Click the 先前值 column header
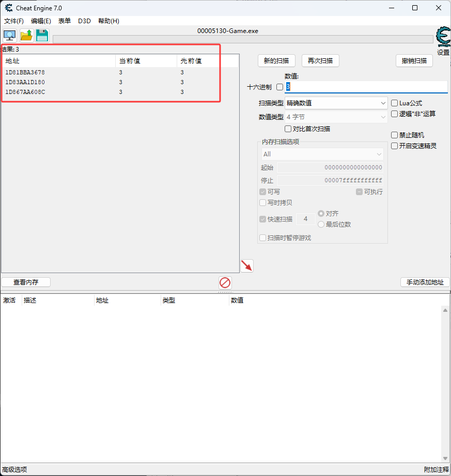The image size is (451, 476). click(x=208, y=61)
